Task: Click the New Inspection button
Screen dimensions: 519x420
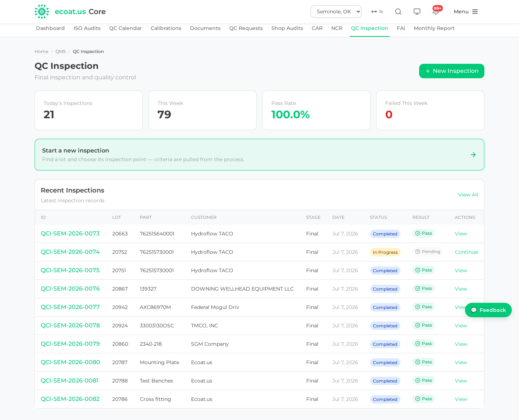Action: pyautogui.click(x=452, y=71)
